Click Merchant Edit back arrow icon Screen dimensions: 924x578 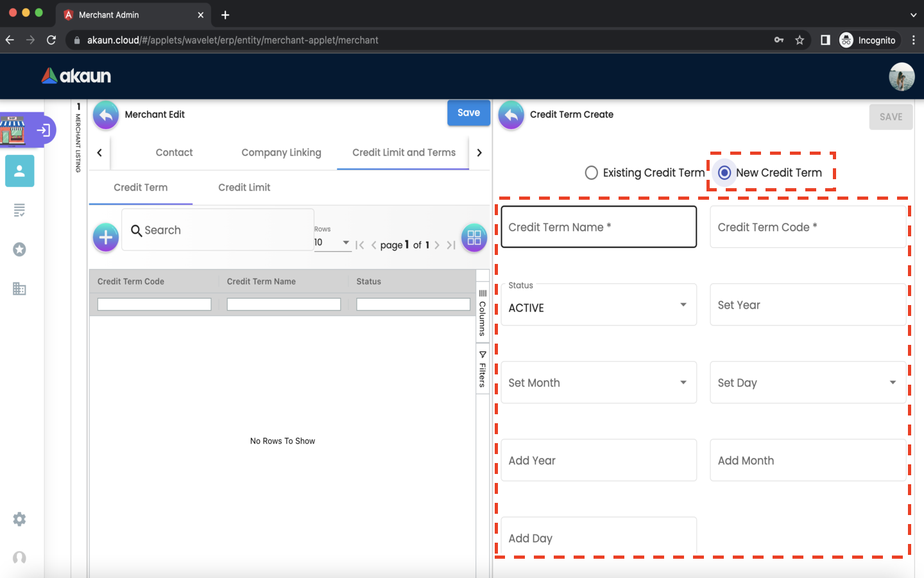click(x=106, y=115)
